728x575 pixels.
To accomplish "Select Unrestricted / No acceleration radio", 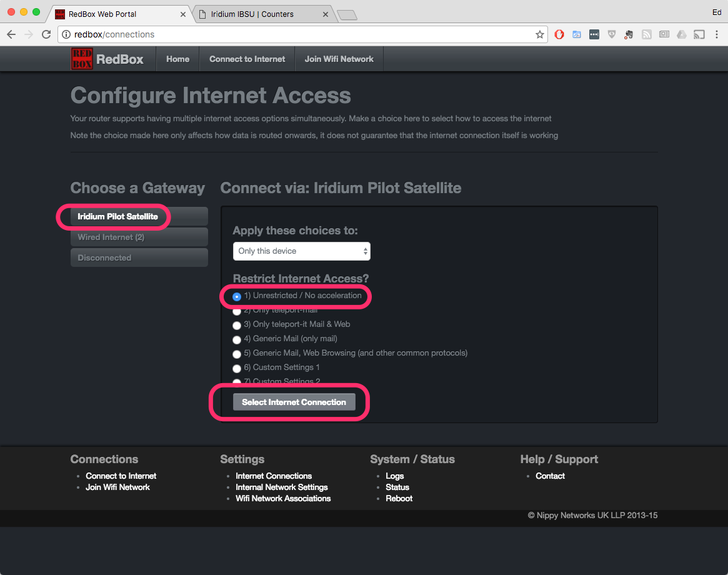I will (x=237, y=296).
